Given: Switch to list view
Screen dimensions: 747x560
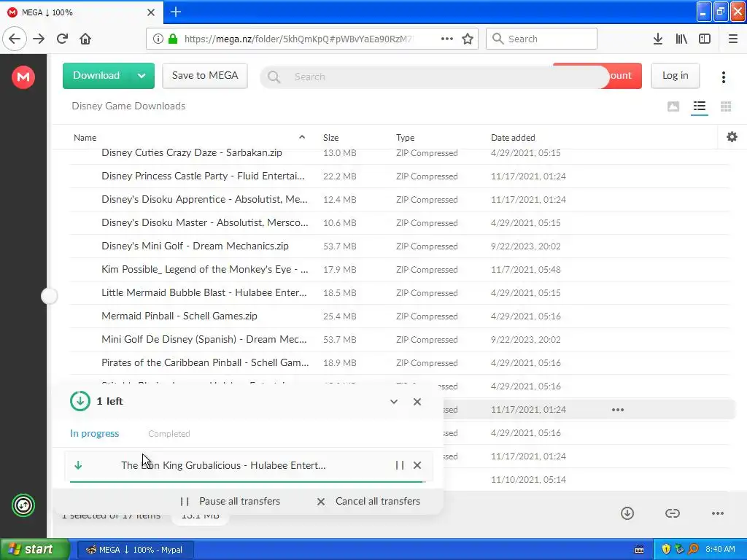Looking at the screenshot, I should 700,106.
